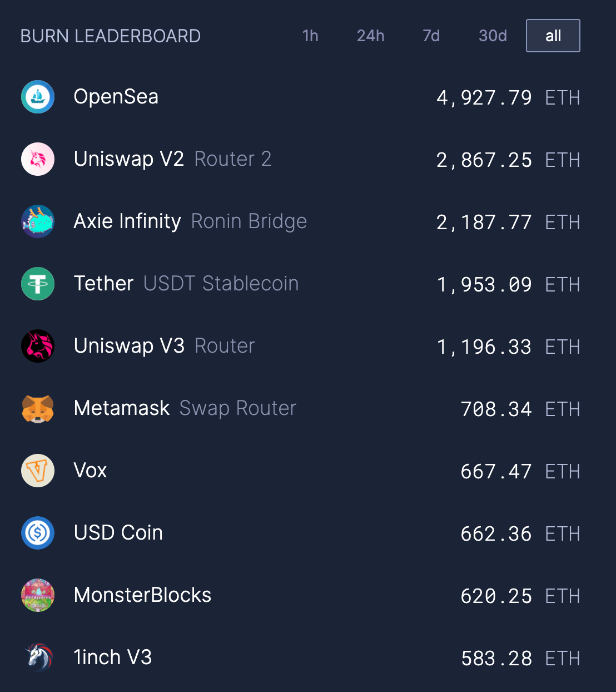Choose the 30d timeframe option
616x692 pixels.
[493, 36]
